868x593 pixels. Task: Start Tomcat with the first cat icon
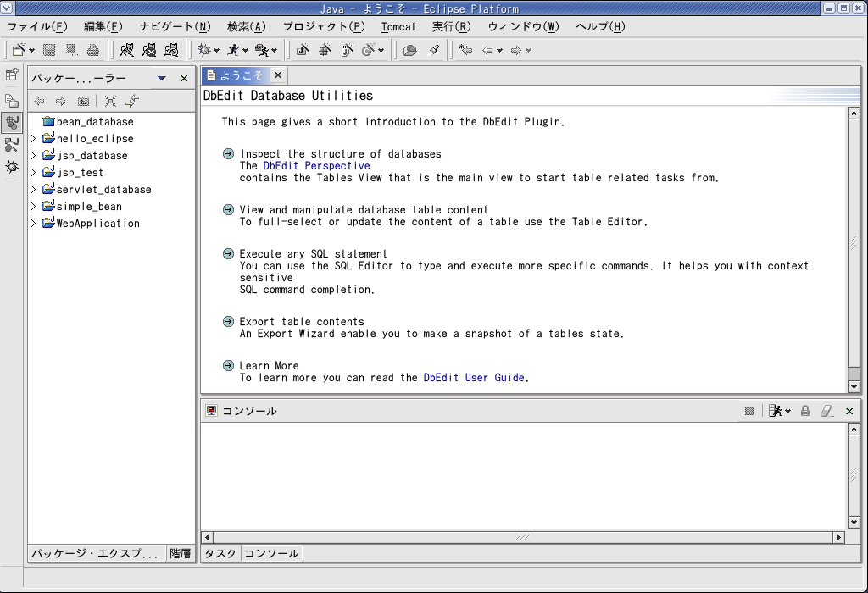coord(127,50)
